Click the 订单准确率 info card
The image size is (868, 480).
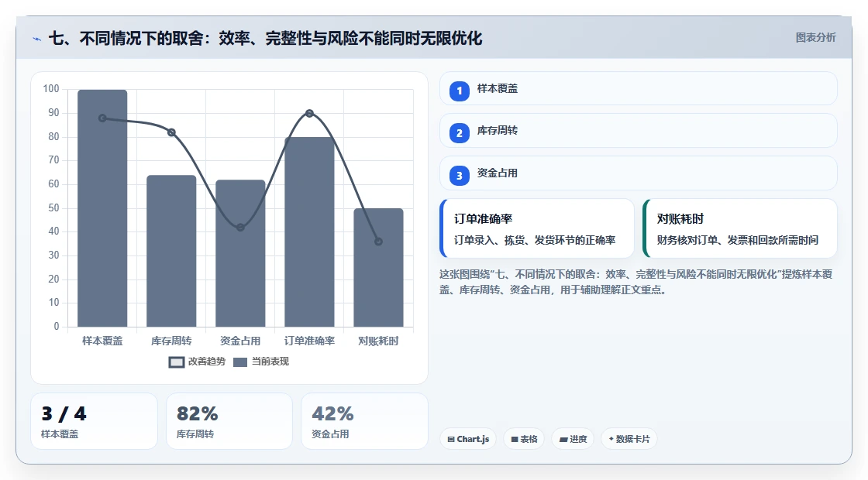click(537, 228)
